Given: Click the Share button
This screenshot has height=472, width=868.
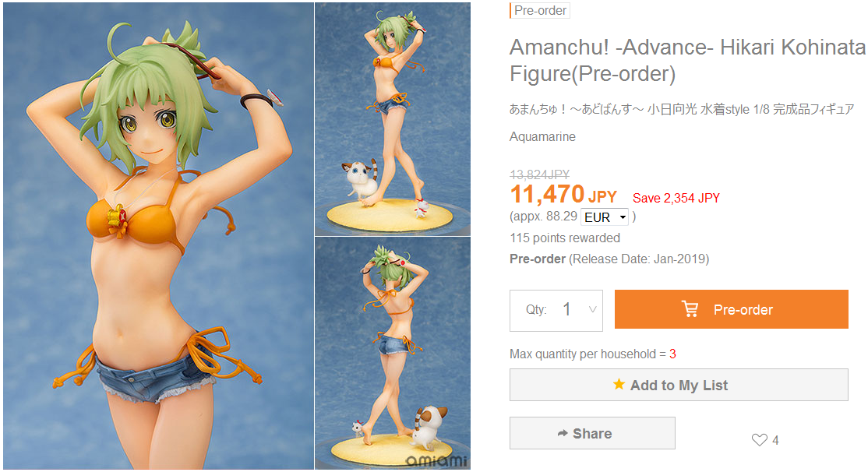Looking at the screenshot, I should pyautogui.click(x=592, y=433).
